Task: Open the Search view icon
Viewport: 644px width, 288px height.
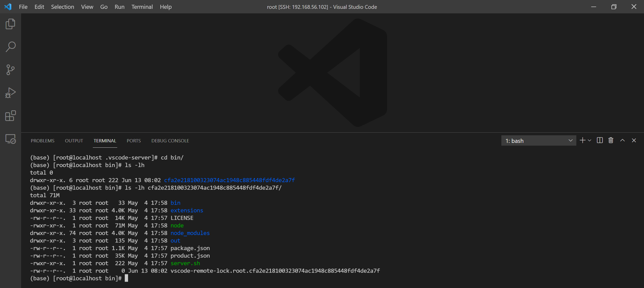Action: 10,47
